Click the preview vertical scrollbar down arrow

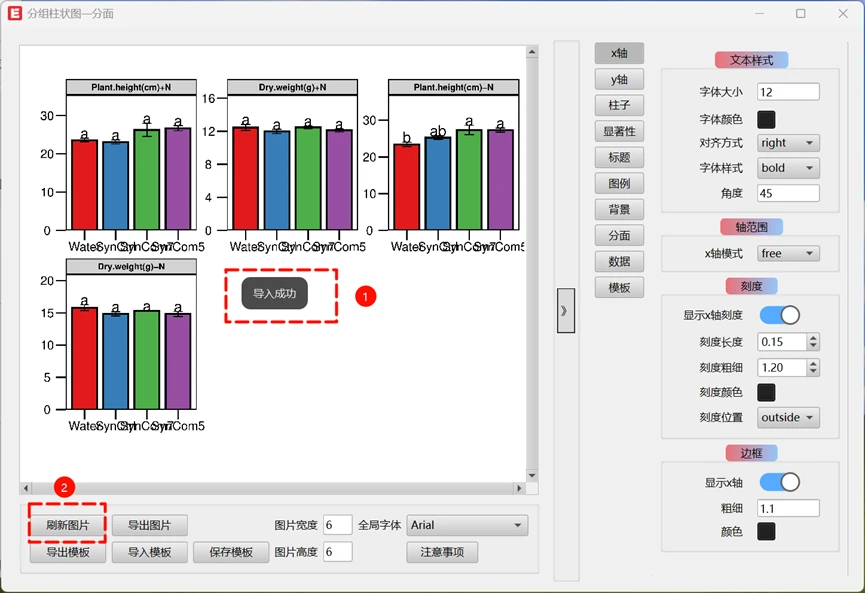click(x=532, y=476)
